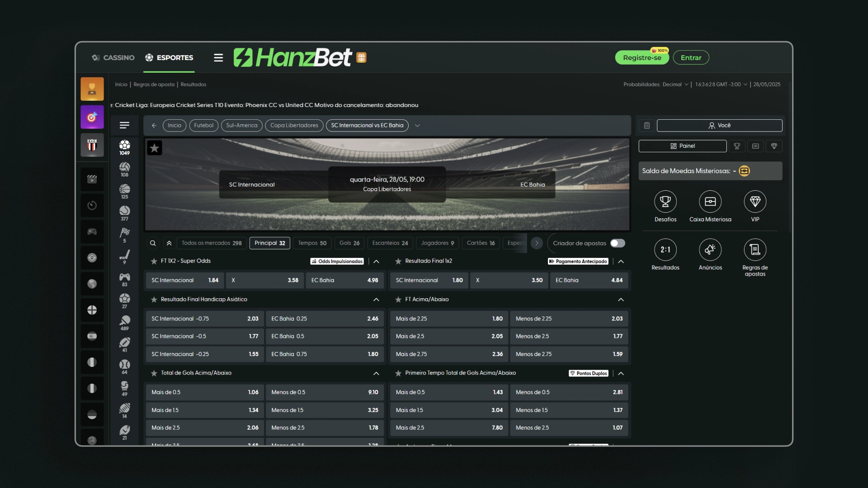Open the Desafios trophy icon

tap(665, 202)
